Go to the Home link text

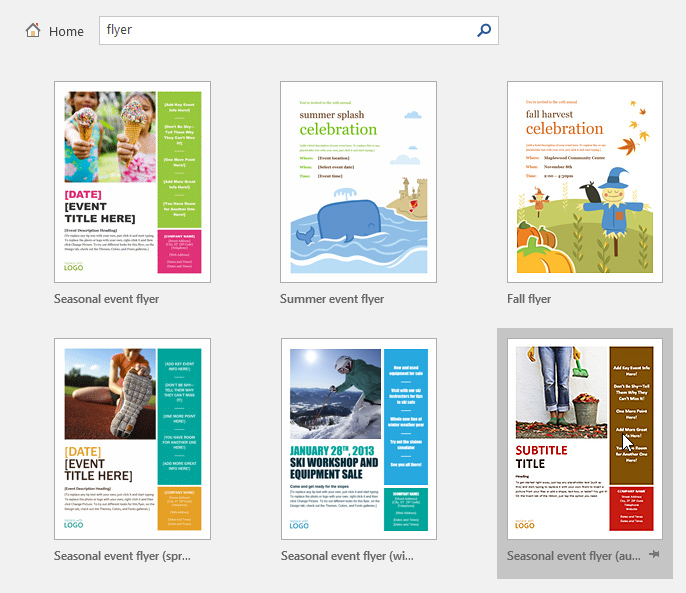click(x=66, y=31)
